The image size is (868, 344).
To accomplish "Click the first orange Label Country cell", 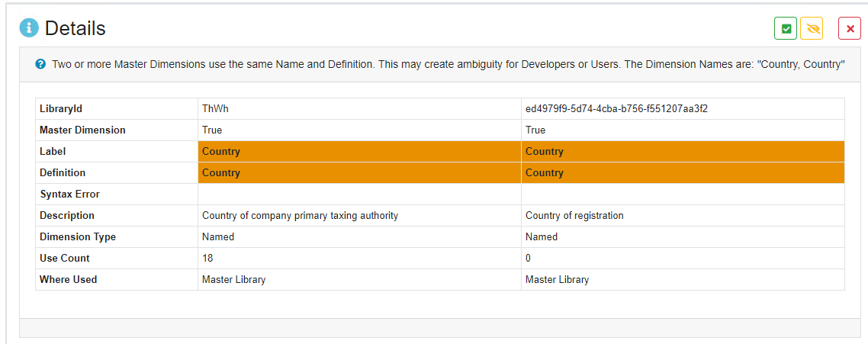I will point(358,152).
